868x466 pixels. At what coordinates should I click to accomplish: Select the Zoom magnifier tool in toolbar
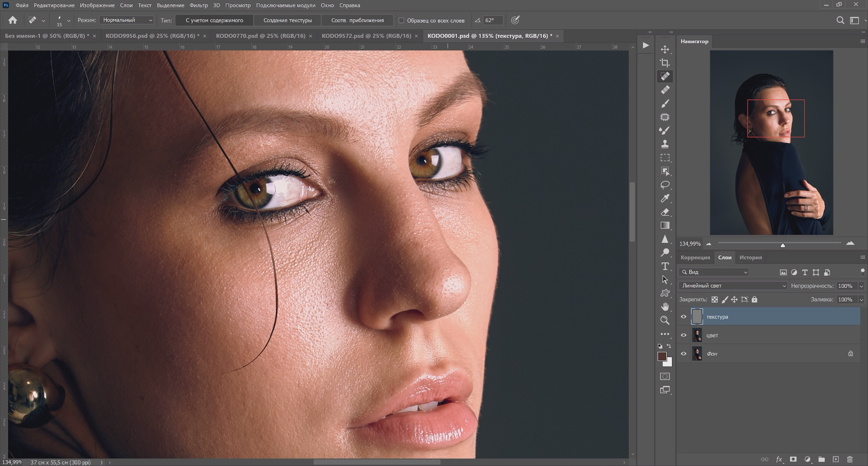point(665,320)
